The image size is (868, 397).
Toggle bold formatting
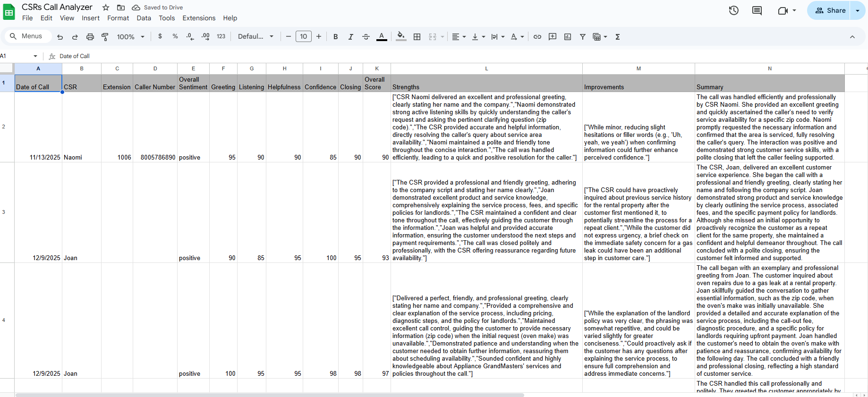pos(336,37)
